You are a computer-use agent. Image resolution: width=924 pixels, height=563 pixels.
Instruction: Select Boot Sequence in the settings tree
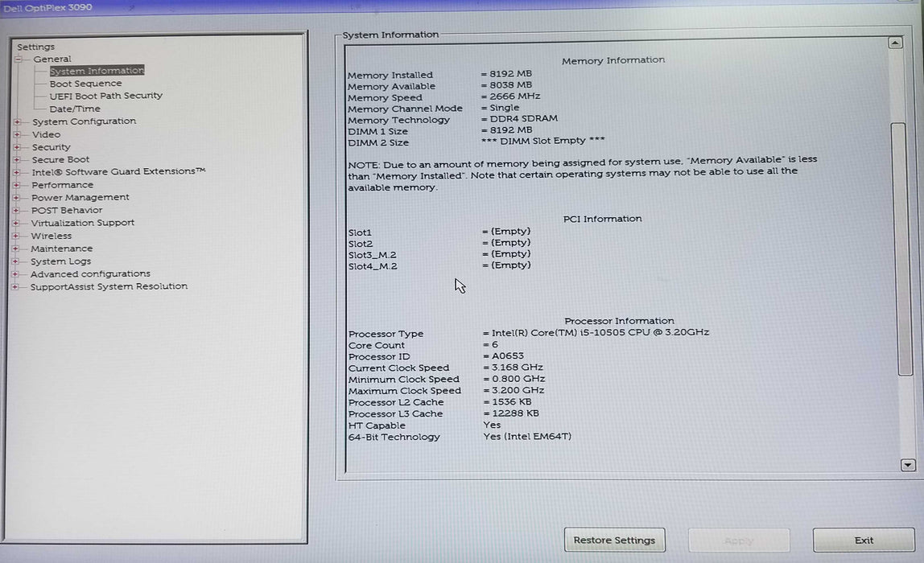coord(85,83)
